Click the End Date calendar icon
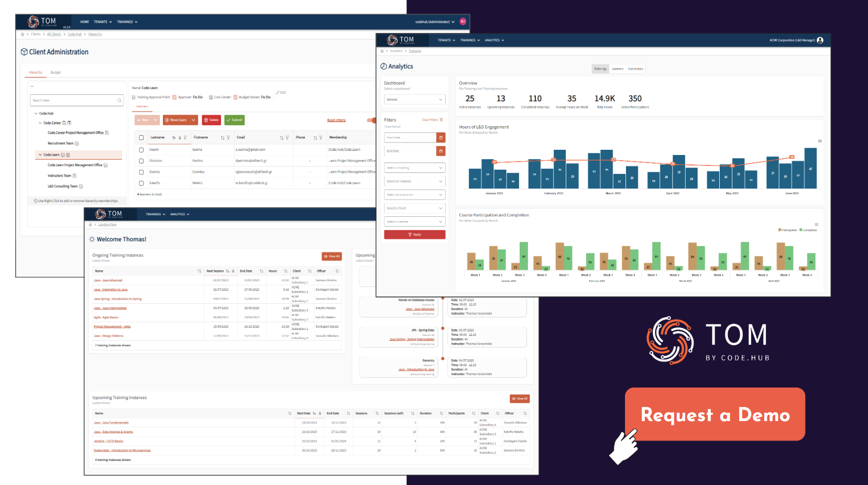The height and width of the screenshot is (485, 868). [x=441, y=151]
